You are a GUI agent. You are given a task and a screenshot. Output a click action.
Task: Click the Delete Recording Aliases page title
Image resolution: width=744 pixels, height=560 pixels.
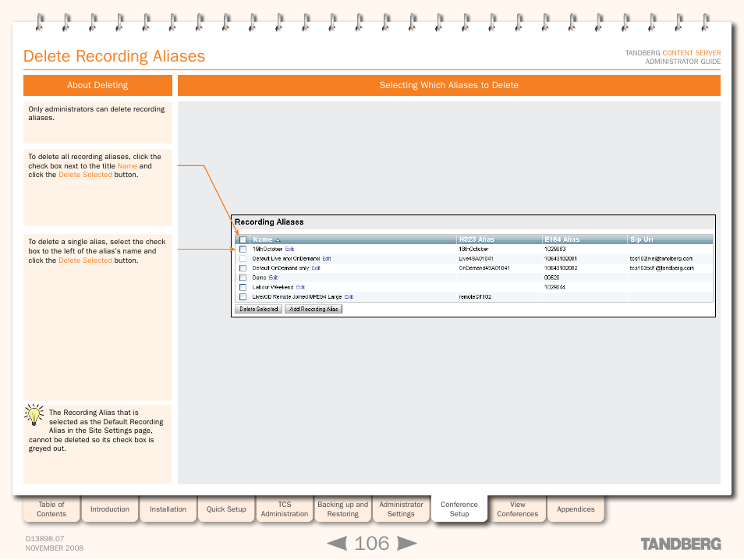pos(115,56)
